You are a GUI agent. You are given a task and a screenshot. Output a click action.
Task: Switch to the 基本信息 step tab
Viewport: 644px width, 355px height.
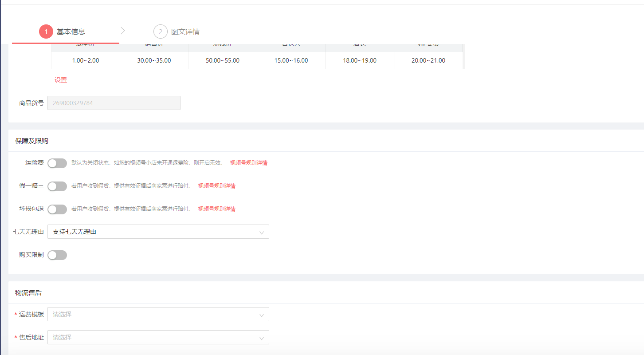[x=66, y=32]
